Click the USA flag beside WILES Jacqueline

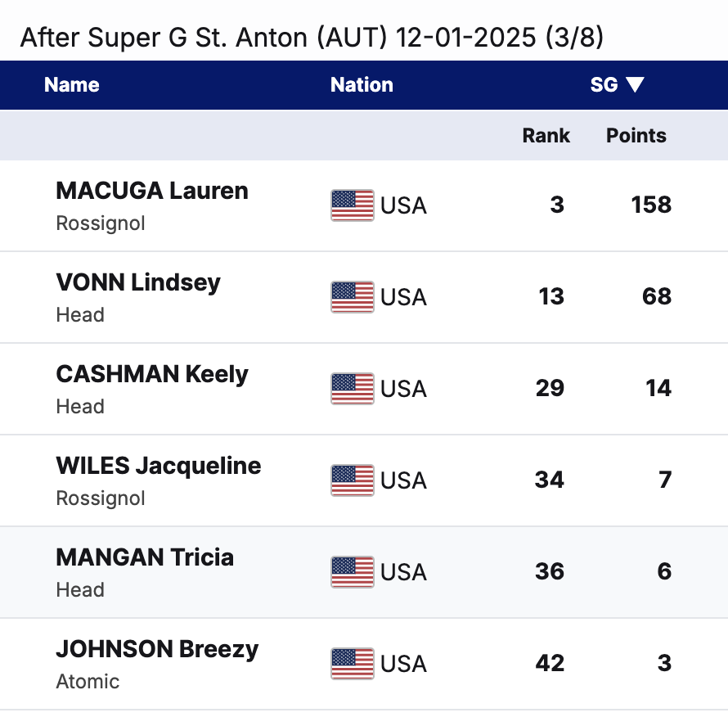(353, 480)
